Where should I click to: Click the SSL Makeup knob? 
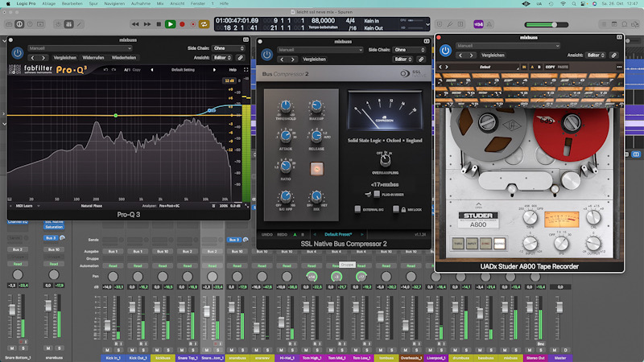click(316, 107)
